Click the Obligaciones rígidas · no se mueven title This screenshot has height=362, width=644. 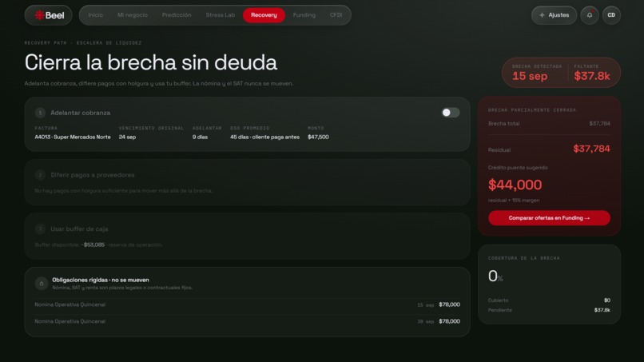[101, 280]
